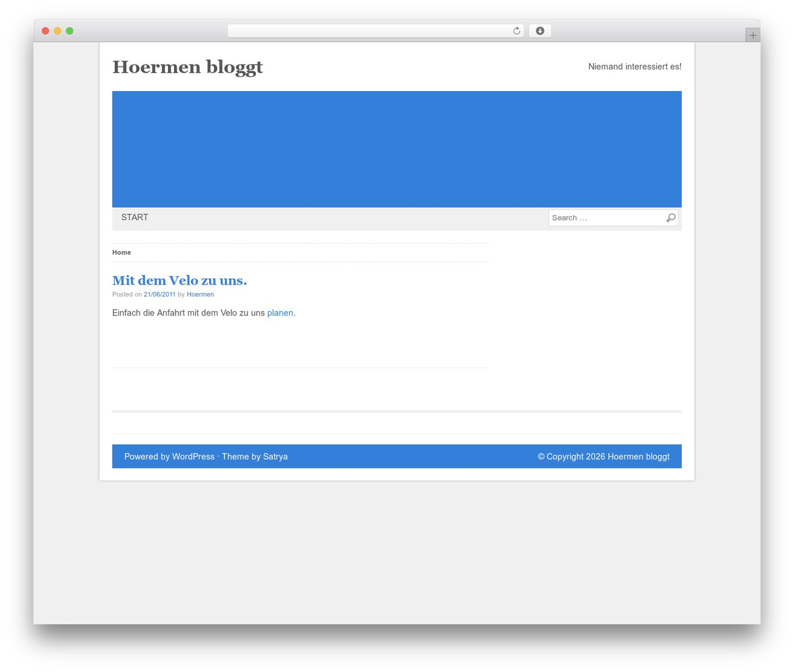794x672 pixels.
Task: Maximize window using the green button
Action: 69,31
